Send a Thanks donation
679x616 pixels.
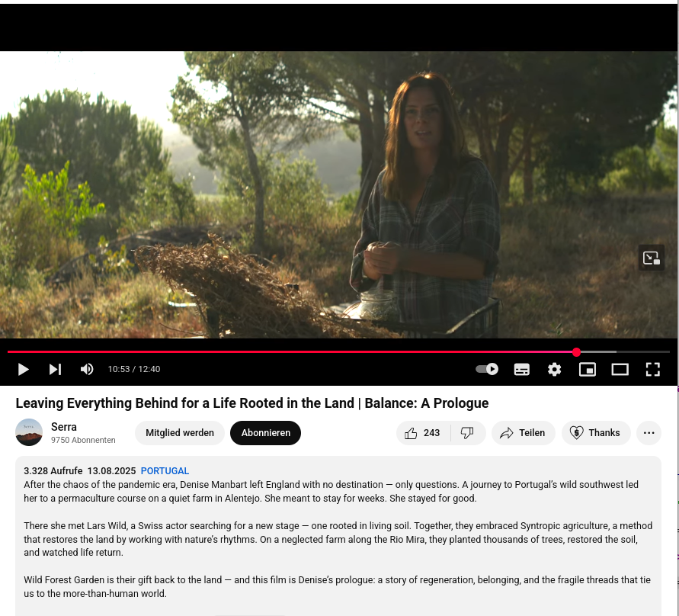coord(596,433)
